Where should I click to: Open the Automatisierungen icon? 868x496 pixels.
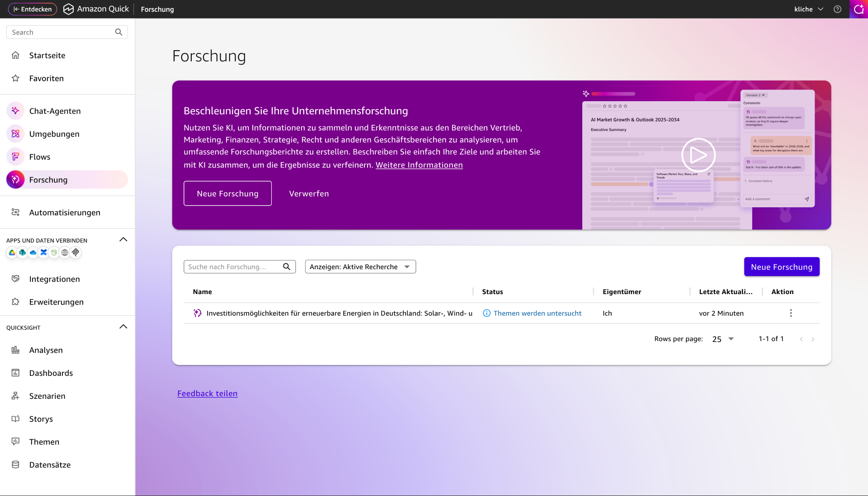[15, 212]
